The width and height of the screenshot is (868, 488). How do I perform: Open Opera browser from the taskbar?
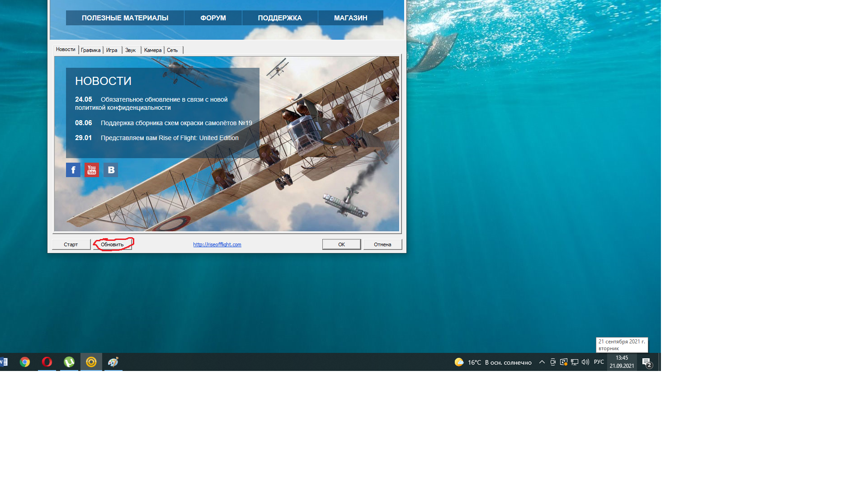(47, 362)
